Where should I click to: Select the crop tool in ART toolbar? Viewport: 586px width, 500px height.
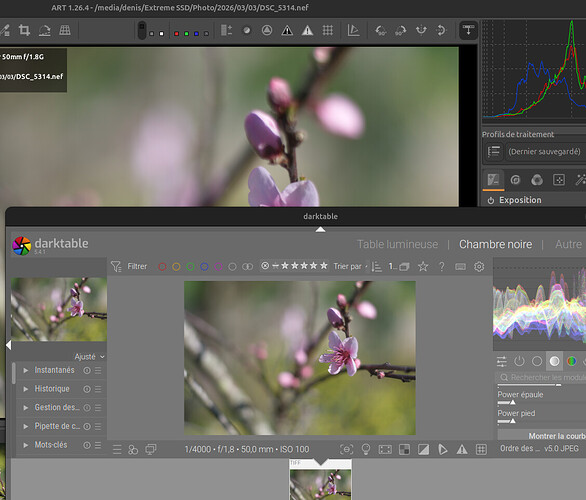[24, 30]
